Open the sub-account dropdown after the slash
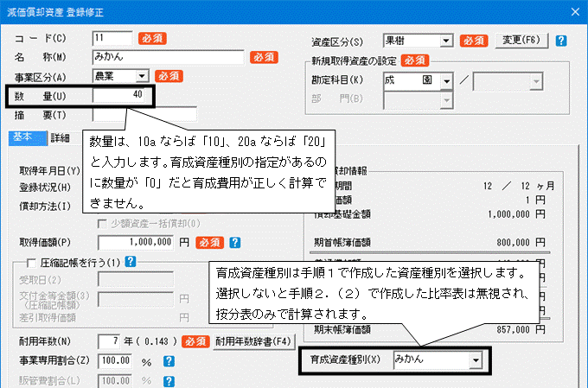588x388 pixels. (x=508, y=81)
